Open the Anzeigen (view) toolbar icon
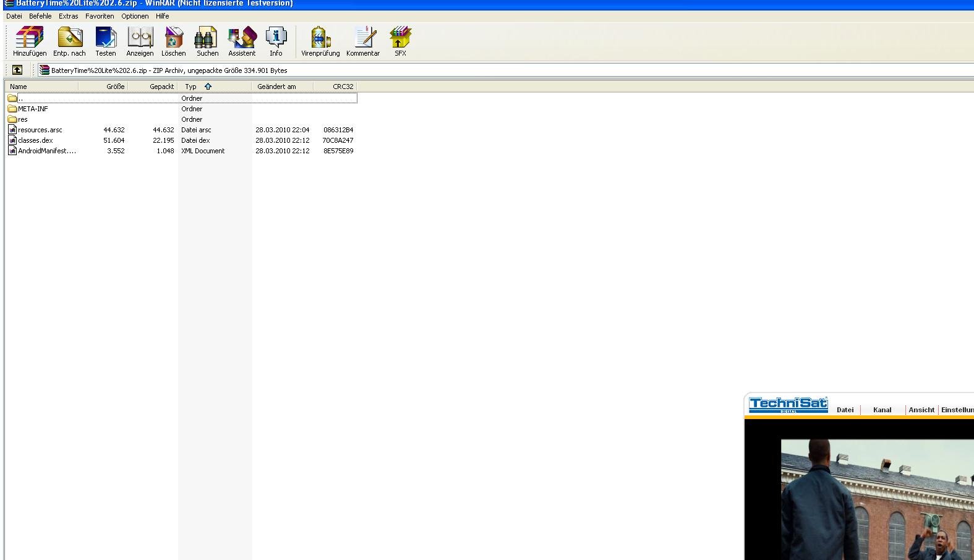This screenshot has height=560, width=974. point(140,38)
